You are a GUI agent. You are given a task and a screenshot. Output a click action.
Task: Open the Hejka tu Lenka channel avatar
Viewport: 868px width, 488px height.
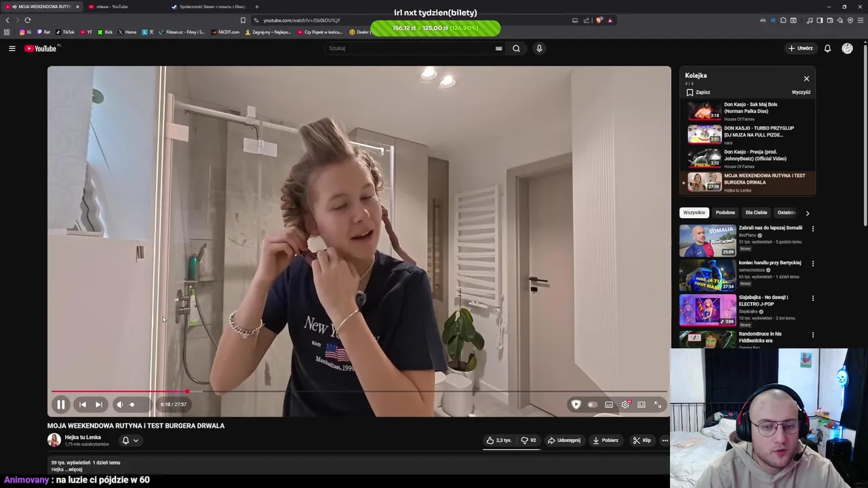click(54, 441)
